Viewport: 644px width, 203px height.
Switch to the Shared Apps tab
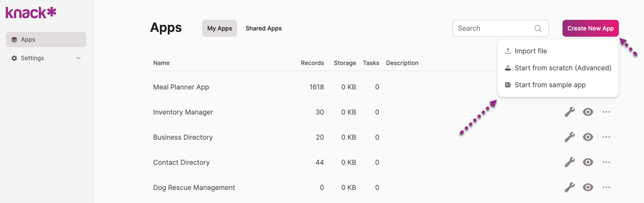pos(264,28)
